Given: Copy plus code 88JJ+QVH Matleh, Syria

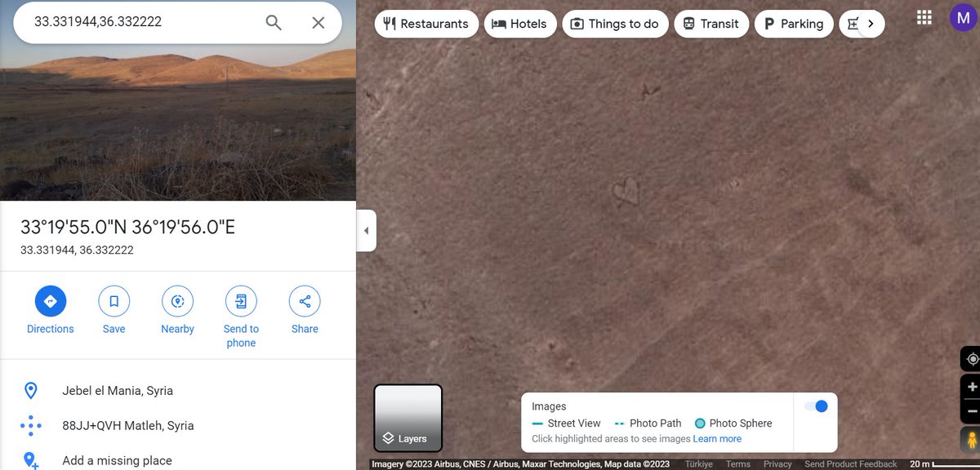Looking at the screenshot, I should tap(178, 426).
